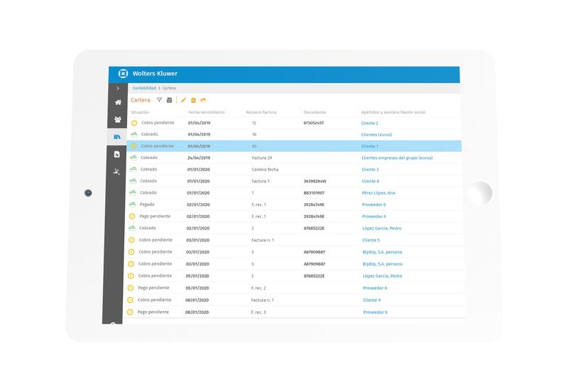Click the orange payment icon in the toolbar
568x392 pixels.
203,100
